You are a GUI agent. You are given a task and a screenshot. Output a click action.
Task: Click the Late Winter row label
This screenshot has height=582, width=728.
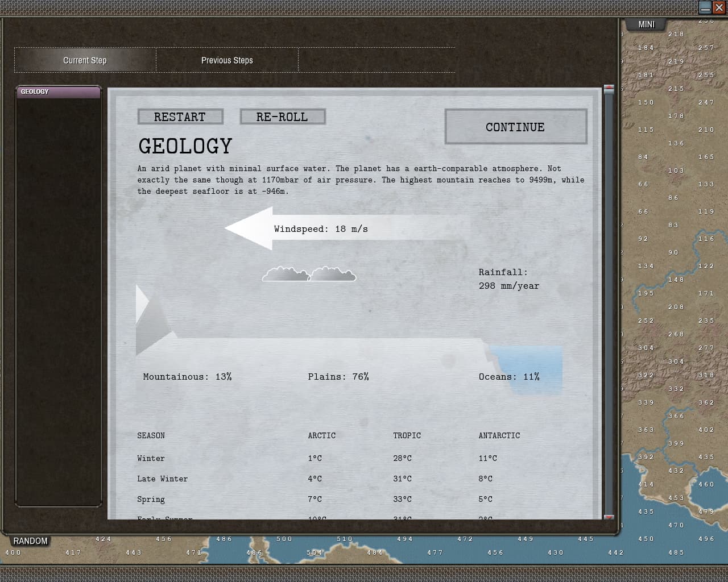[x=162, y=479]
